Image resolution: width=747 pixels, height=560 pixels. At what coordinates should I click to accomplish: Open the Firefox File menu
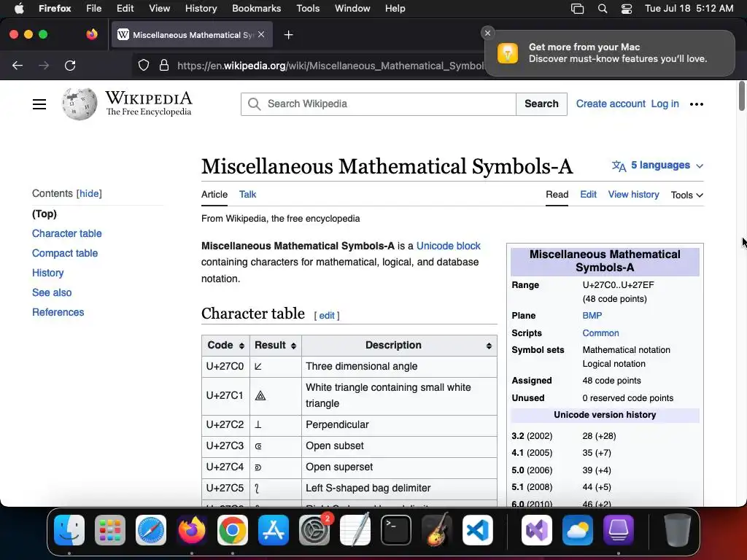click(93, 8)
